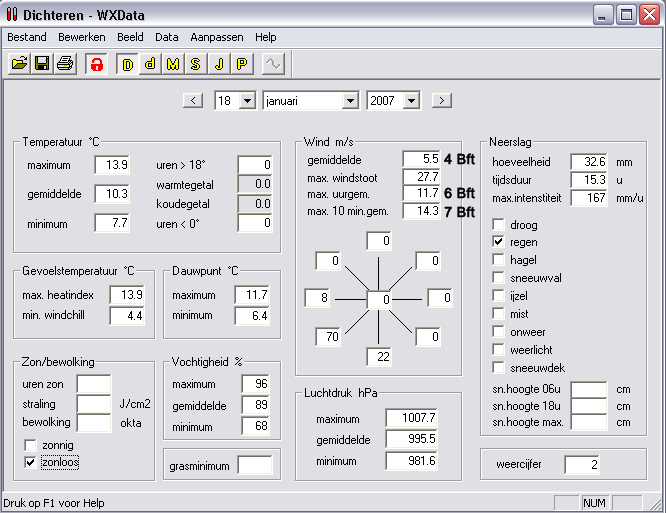Viewport: 666px width, 513px height.
Task: Toggle the red padlock lock icon
Action: pyautogui.click(x=96, y=64)
